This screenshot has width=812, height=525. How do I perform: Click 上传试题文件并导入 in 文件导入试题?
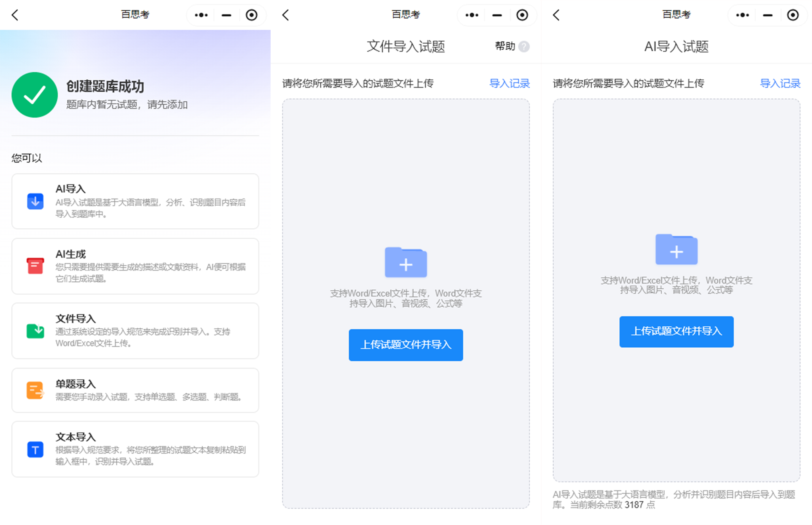pyautogui.click(x=406, y=345)
